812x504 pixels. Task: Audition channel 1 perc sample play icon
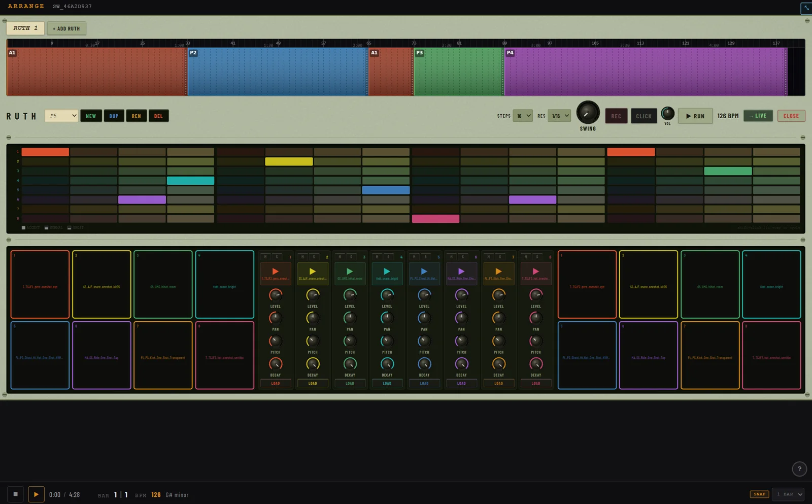pyautogui.click(x=276, y=272)
